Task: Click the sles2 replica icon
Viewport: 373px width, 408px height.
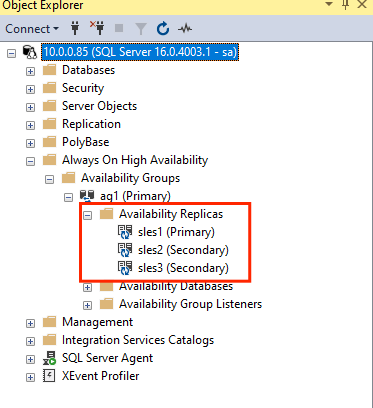Action: [x=125, y=250]
